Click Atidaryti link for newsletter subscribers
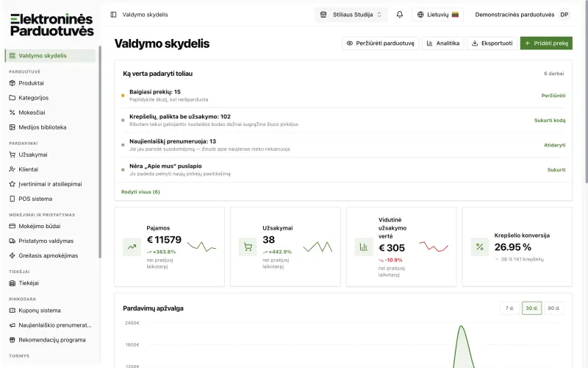588x368 pixels. [555, 145]
